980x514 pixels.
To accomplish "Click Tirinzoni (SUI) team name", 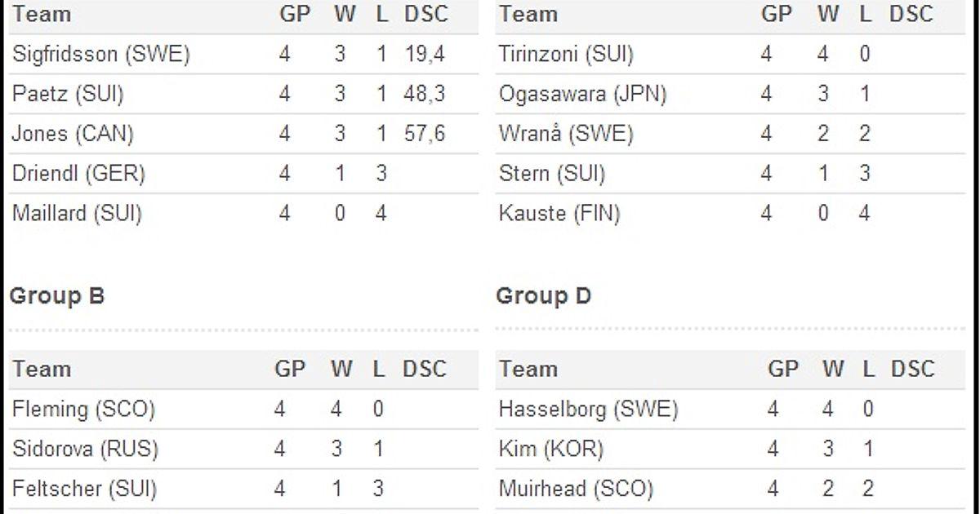I will coord(566,55).
